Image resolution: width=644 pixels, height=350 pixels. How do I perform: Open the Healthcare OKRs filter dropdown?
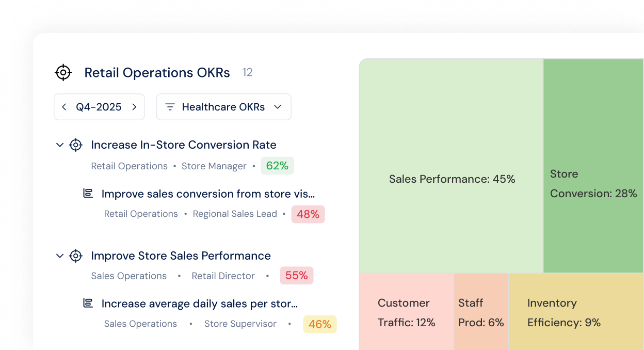(277, 107)
